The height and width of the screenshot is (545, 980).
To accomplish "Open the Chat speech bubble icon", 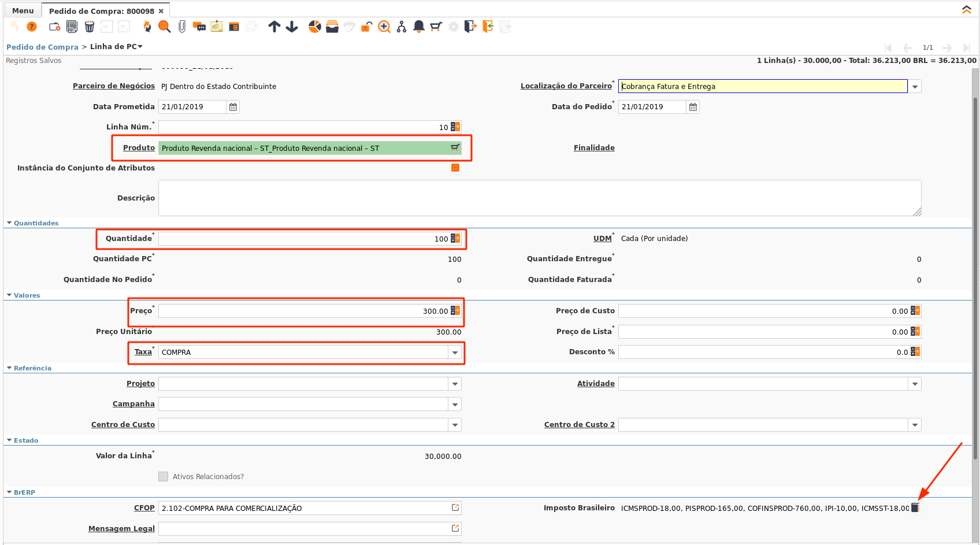I will click(199, 27).
